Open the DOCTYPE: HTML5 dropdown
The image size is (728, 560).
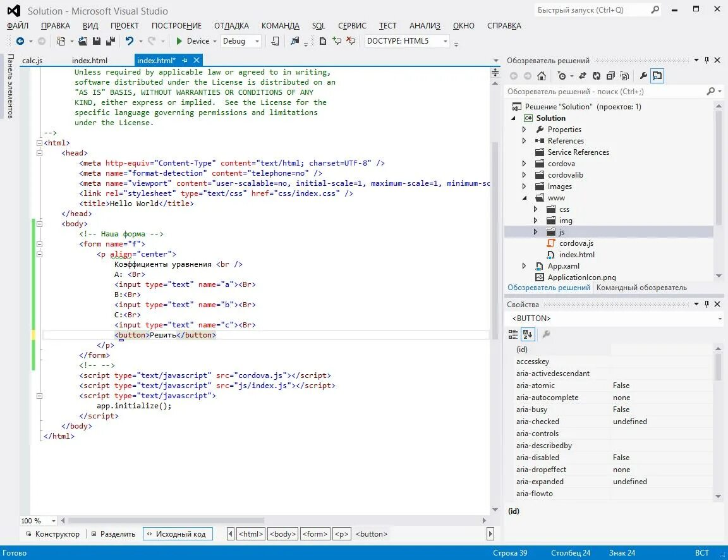click(x=446, y=41)
